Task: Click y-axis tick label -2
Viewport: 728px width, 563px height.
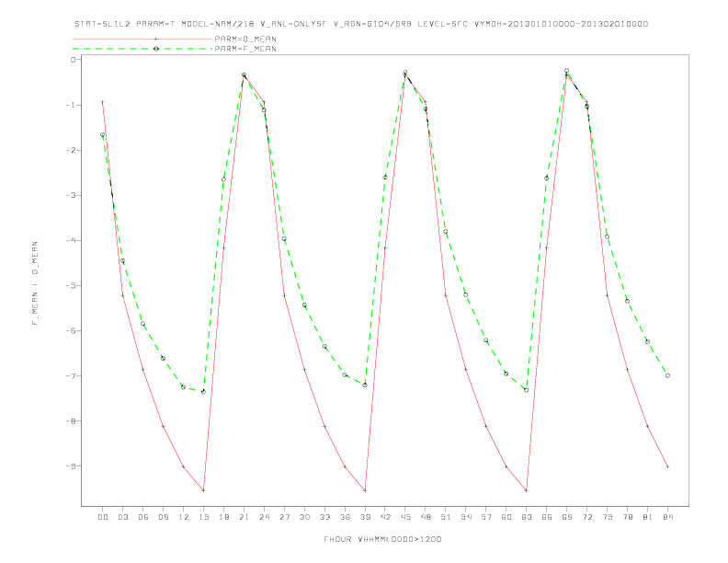Action: (71, 150)
